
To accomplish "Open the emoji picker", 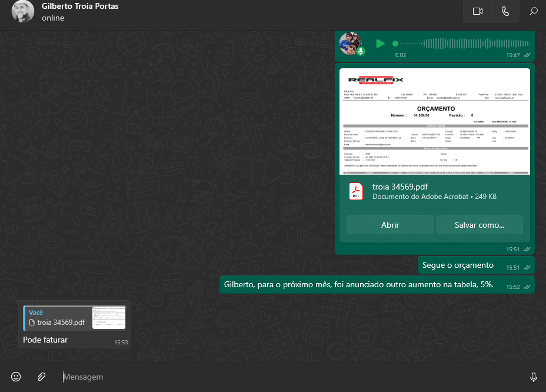I will [16, 377].
